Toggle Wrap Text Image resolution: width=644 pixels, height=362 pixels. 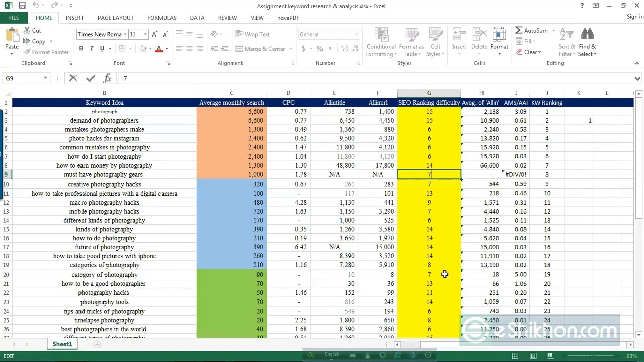[253, 34]
